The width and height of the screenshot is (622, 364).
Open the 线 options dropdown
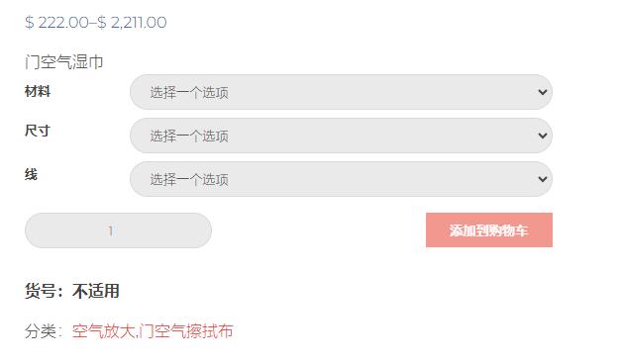coord(341,179)
